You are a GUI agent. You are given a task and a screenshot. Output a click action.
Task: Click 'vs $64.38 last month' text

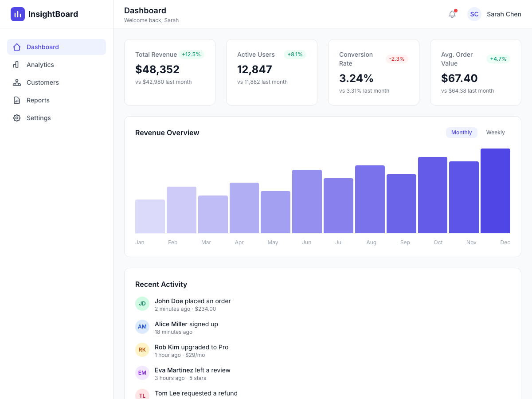(x=467, y=91)
